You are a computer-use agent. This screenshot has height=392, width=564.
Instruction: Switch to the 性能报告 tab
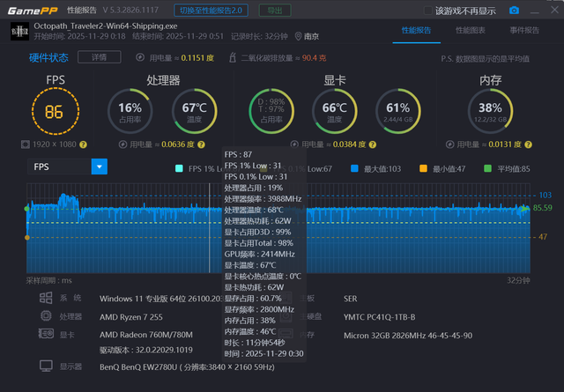tap(416, 30)
